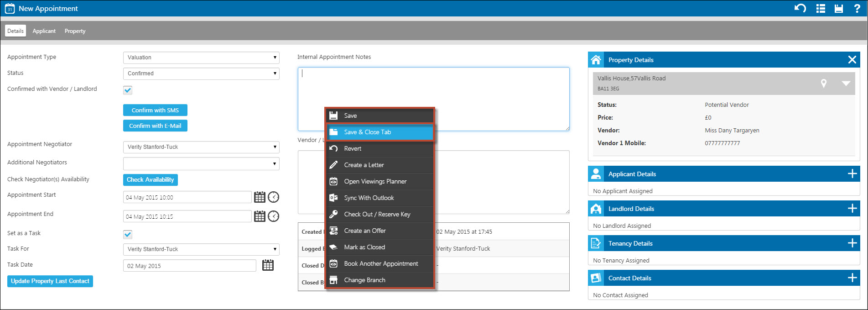Open the Status dropdown showing Confirmed
868x310 pixels.
tap(201, 74)
